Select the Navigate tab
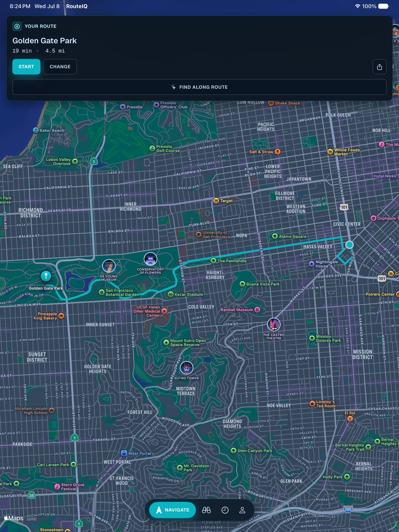This screenshot has width=399, height=532. [x=172, y=510]
